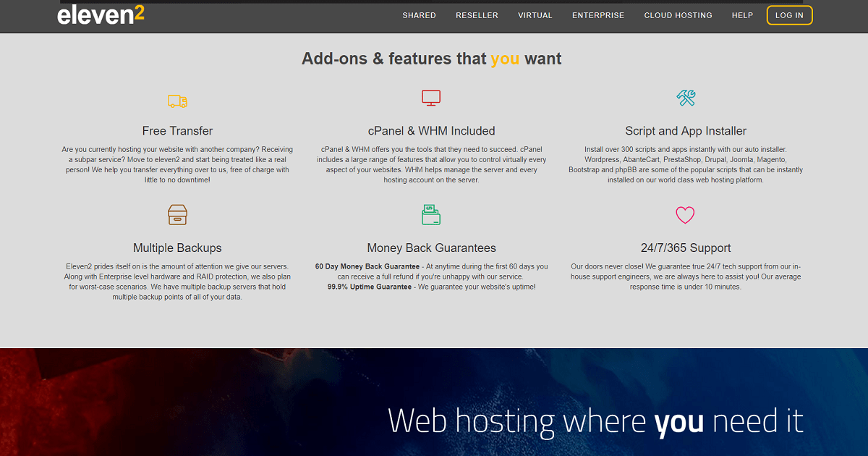Click the 24/7/365 Support heading

[686, 248]
